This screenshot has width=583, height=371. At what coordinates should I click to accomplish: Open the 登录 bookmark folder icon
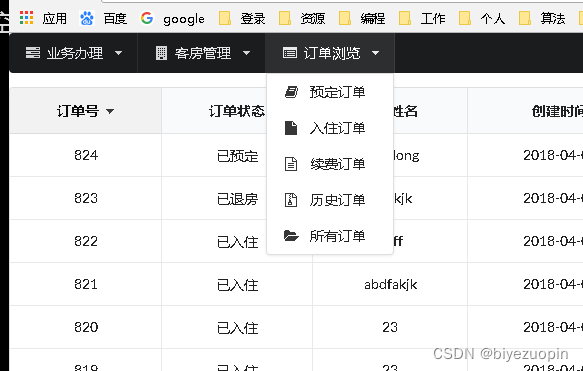coord(225,18)
